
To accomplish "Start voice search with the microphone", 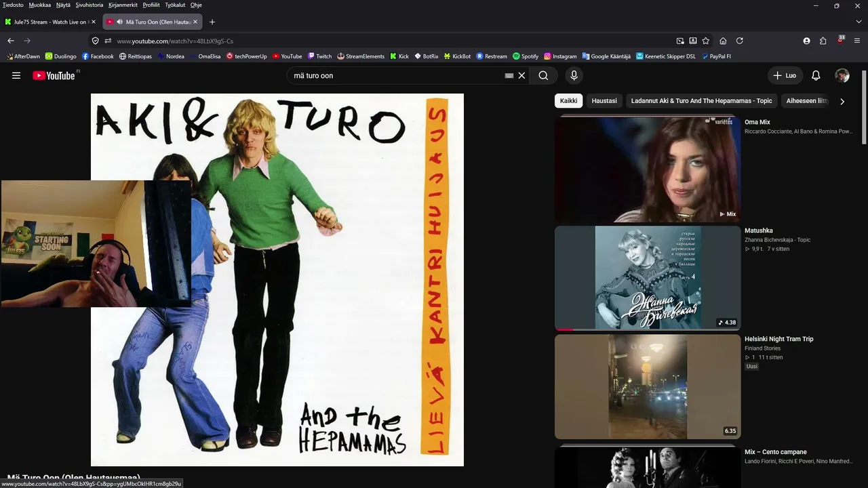I will (574, 76).
